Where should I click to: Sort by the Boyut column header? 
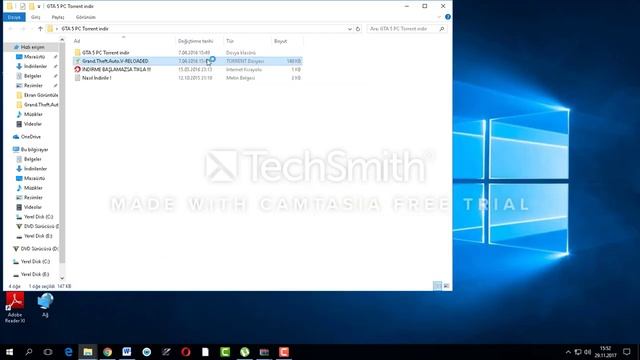[x=280, y=41]
